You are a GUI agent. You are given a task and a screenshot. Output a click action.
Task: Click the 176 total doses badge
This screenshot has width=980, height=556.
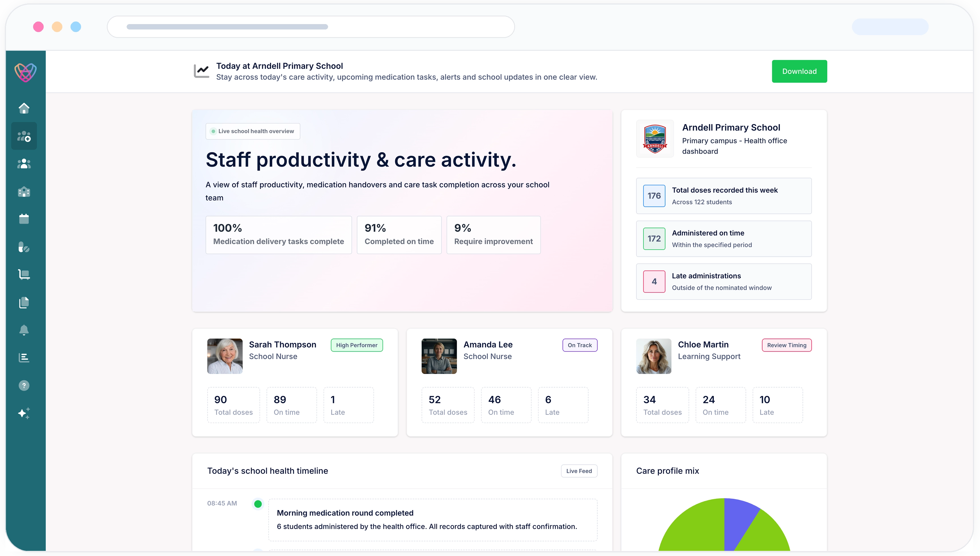tap(654, 196)
